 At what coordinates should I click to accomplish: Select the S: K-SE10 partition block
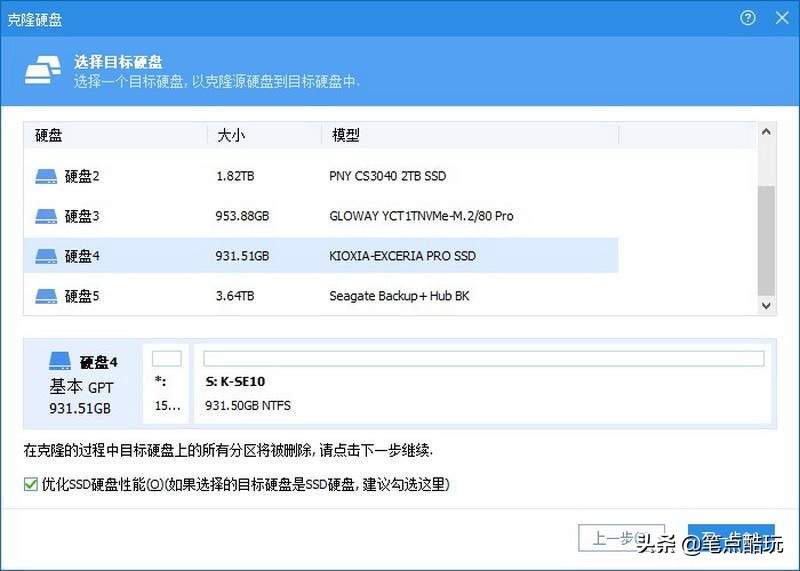483,383
